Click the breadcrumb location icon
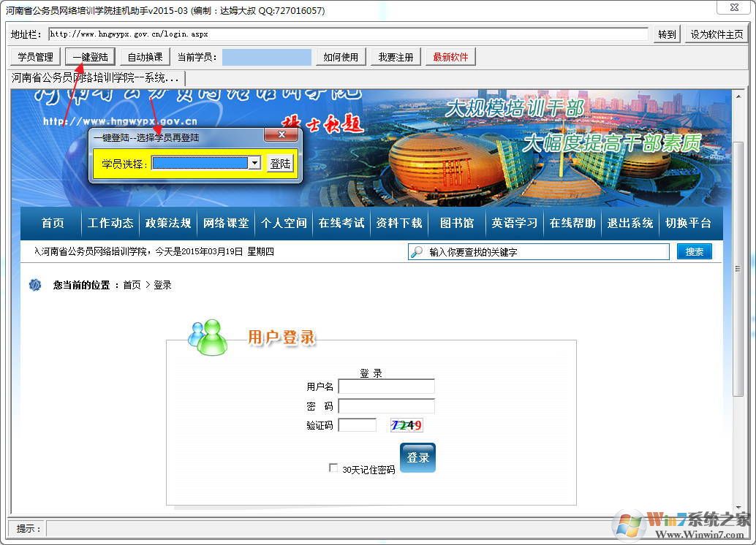Screen dimensions: 756x545 coord(35,285)
